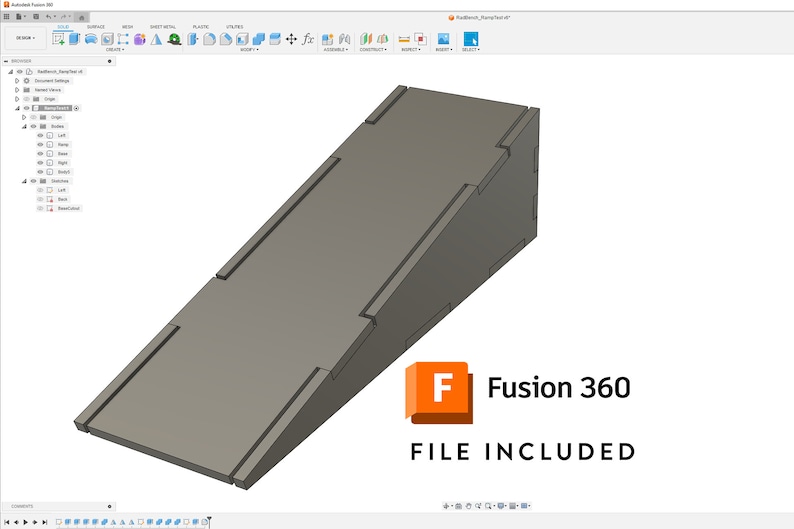Collapse the Sketches folder
This screenshot has height=529, width=794.
click(x=24, y=181)
